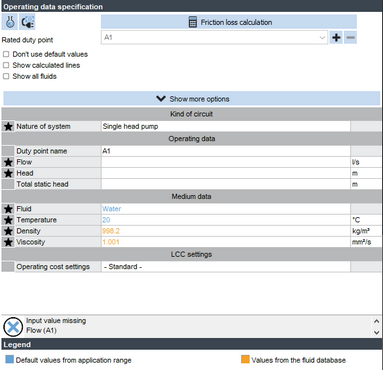This screenshot has width=383, height=370.
Task: Click the Total static head unit m
Action: pos(355,184)
